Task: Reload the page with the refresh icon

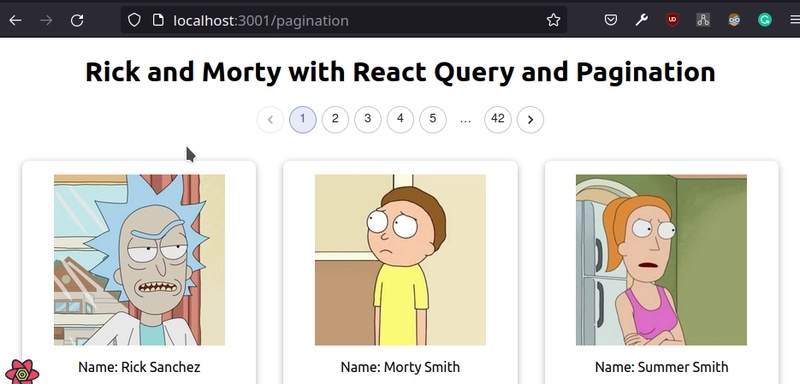Action: tap(77, 20)
